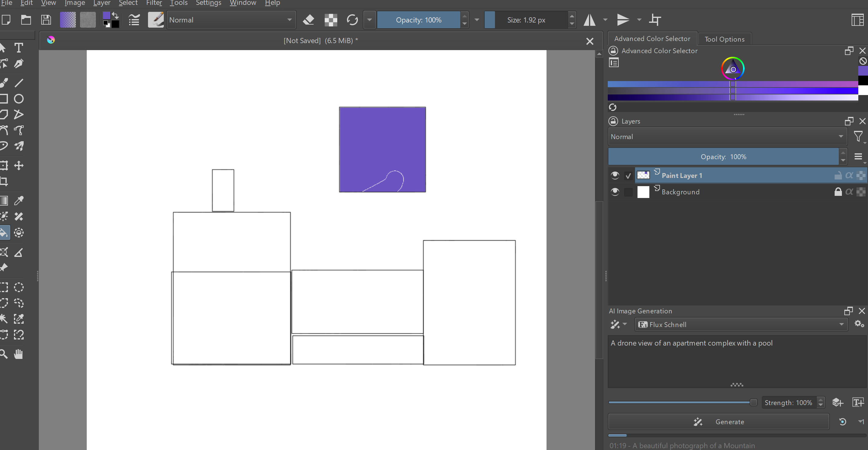This screenshot has width=868, height=450.
Task: Select the Ellipse tool
Action: (19, 98)
